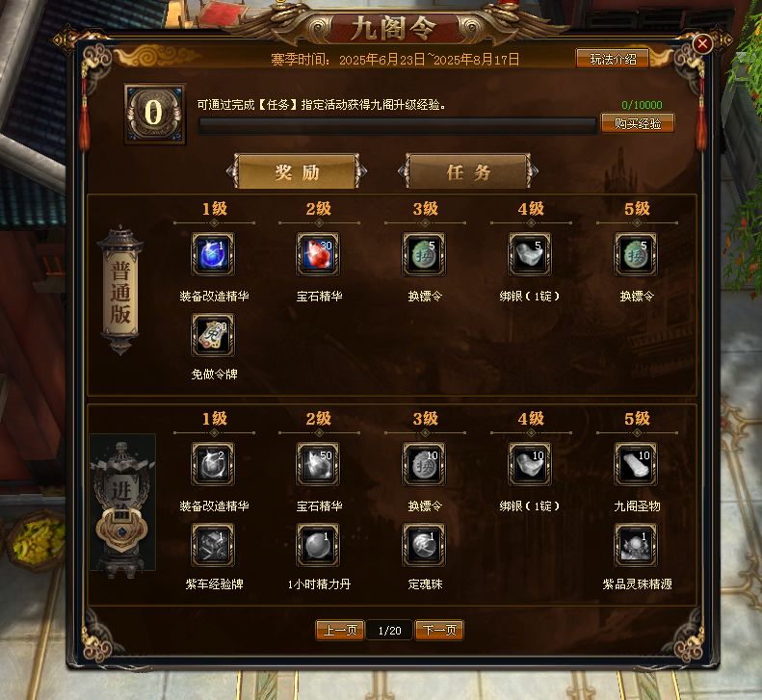762x700 pixels.
Task: Click the 购买经验 button
Action: [638, 123]
